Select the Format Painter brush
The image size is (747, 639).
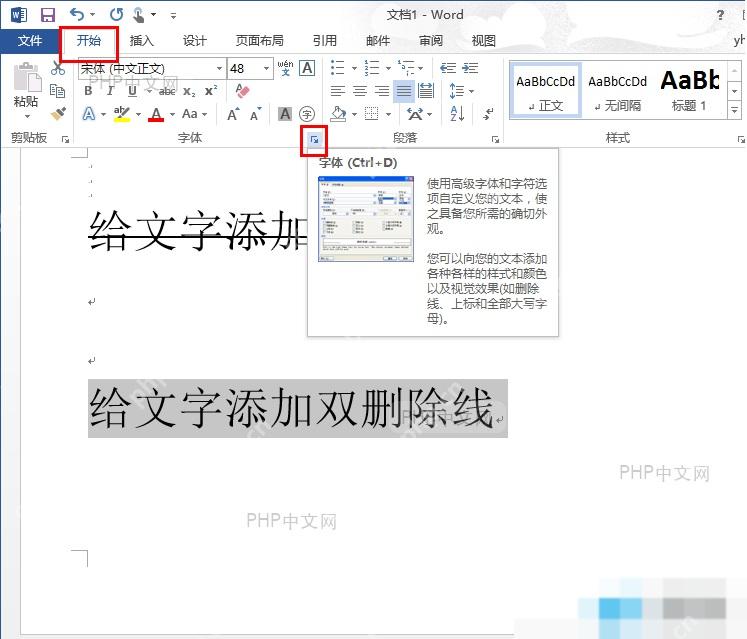(58, 113)
